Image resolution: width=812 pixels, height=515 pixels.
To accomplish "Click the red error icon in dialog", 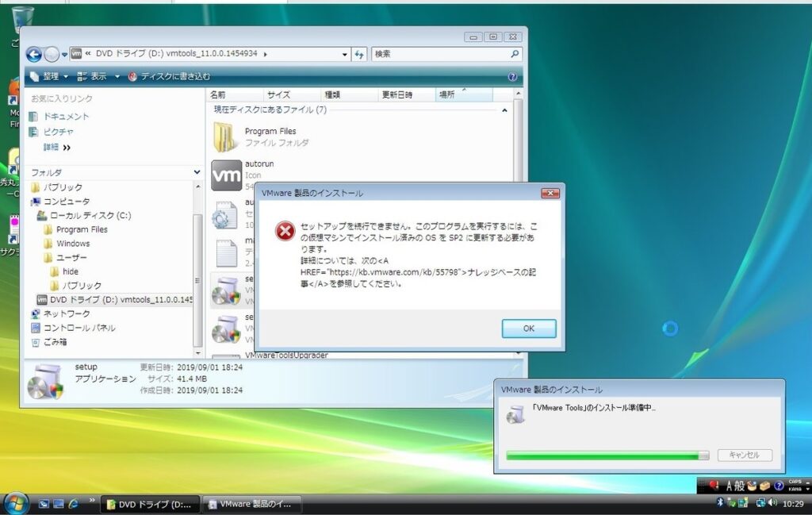I will [285, 231].
